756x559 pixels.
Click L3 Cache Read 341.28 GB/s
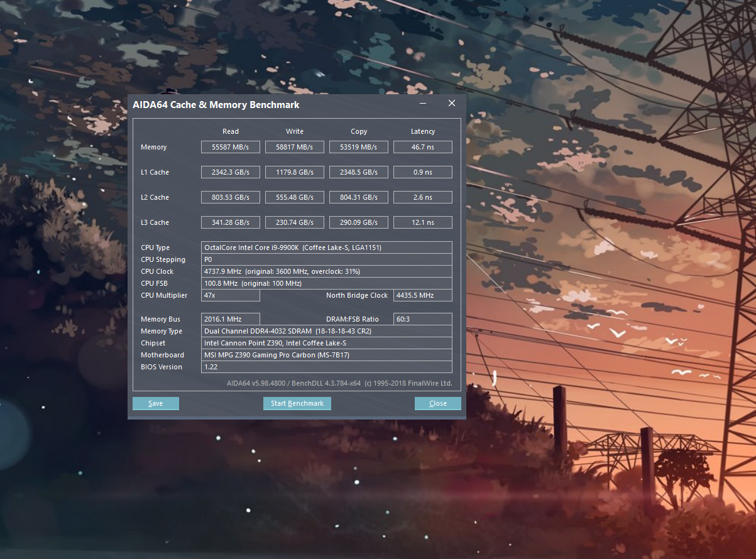[231, 222]
